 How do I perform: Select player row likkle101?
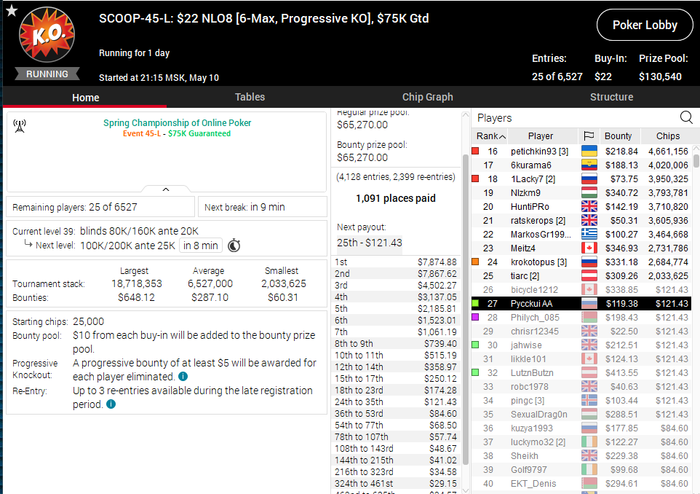[x=582, y=359]
